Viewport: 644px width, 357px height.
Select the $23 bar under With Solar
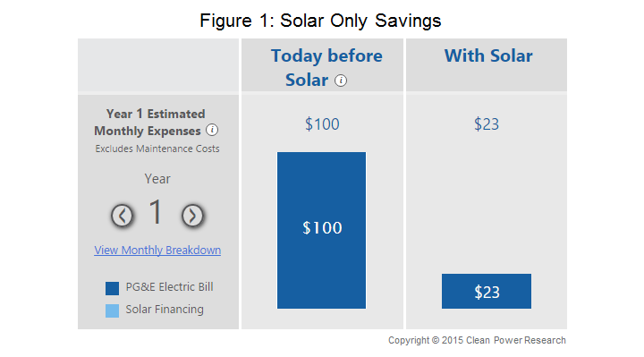[x=487, y=292]
